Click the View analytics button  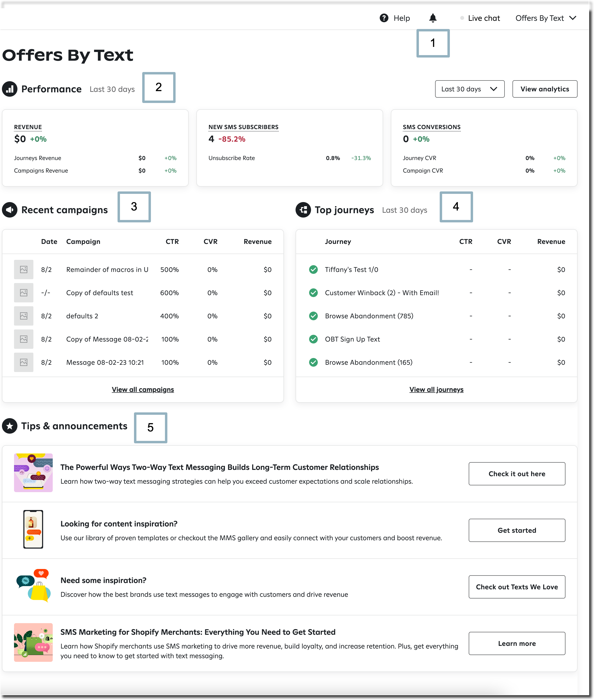[x=544, y=89]
